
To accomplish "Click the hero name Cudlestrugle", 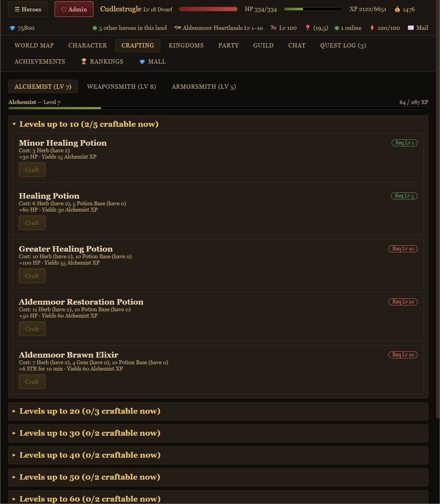I will click(x=121, y=9).
